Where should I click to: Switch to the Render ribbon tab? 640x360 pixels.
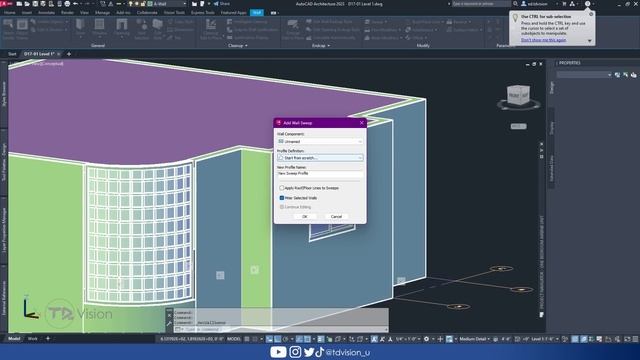pyautogui.click(x=67, y=13)
